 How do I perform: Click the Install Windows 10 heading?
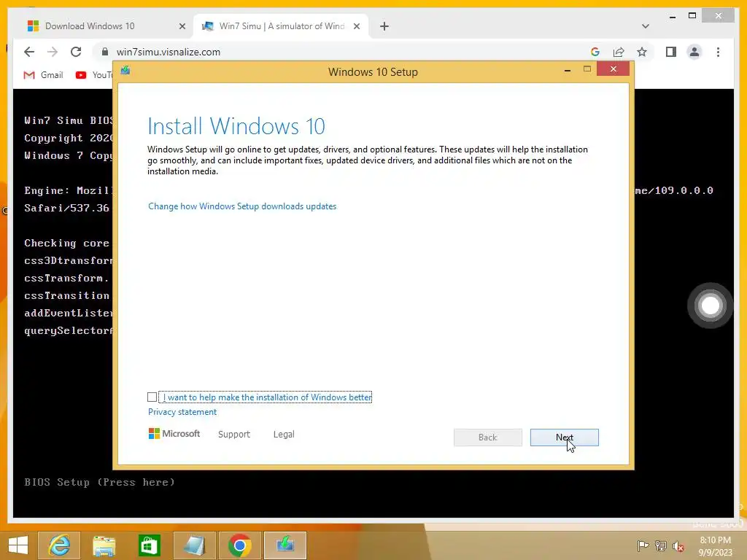click(236, 126)
